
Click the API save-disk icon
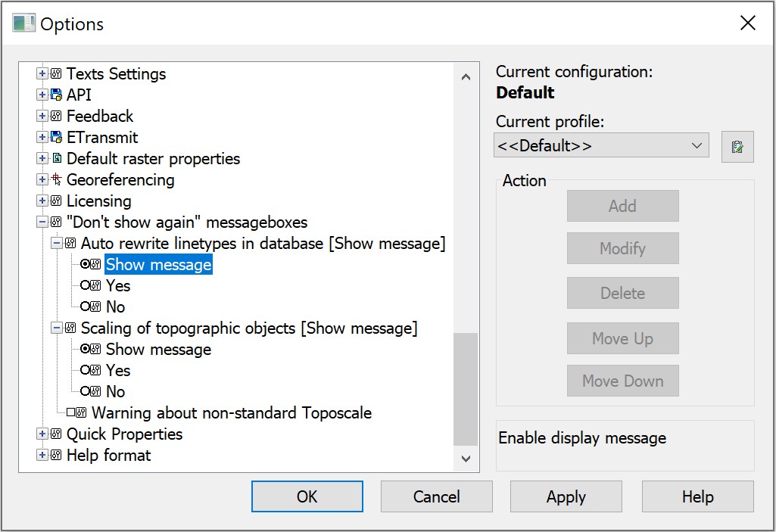(56, 95)
